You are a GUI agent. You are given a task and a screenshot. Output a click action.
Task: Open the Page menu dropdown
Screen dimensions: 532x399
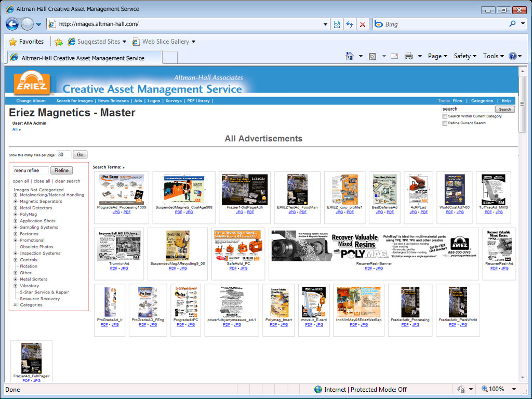coord(437,56)
